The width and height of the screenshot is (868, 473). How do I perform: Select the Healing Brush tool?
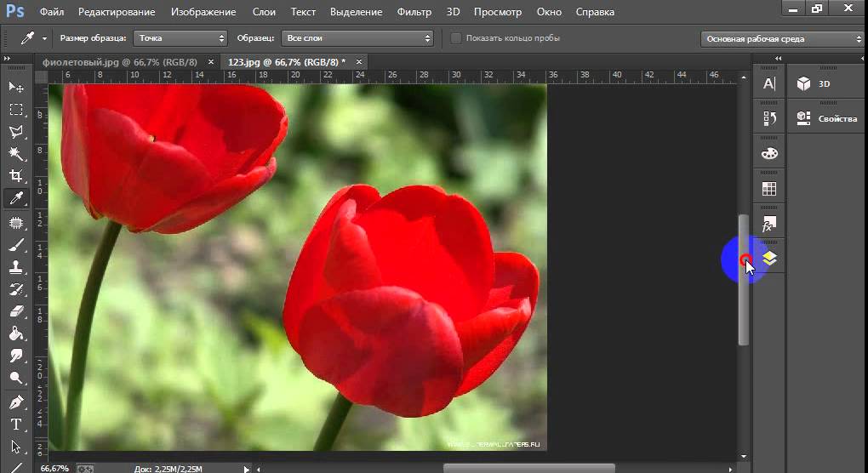click(16, 223)
